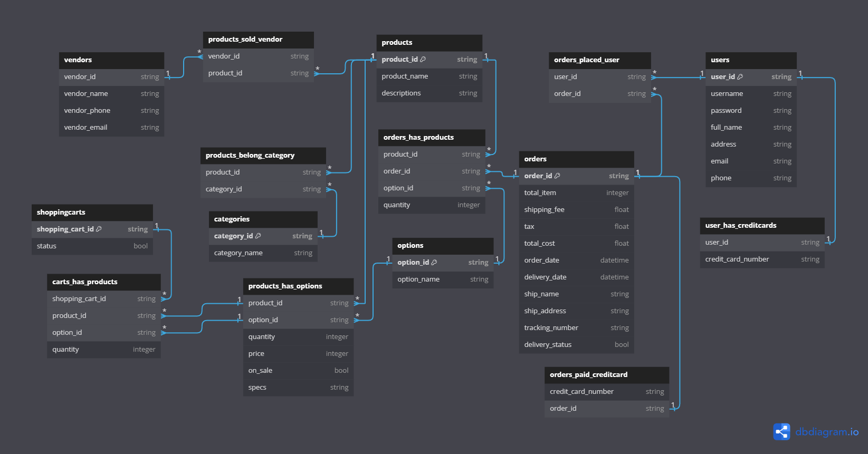868x454 pixels.
Task: Click credit_card_number in orders_paid_creditcard
Action: (x=607, y=392)
